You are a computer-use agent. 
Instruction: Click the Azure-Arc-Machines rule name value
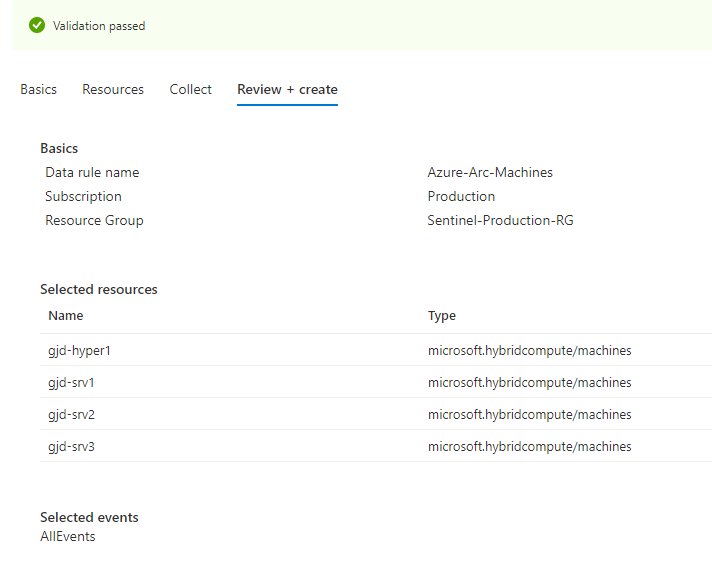coord(490,172)
